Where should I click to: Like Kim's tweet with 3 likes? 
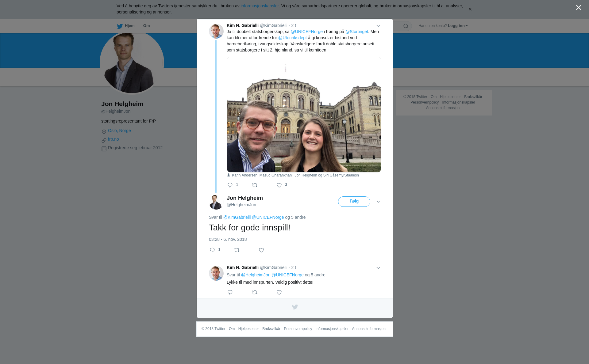tap(279, 185)
